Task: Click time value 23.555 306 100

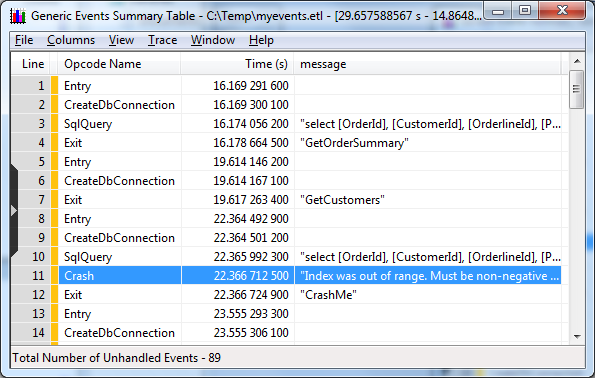Action: click(x=251, y=332)
